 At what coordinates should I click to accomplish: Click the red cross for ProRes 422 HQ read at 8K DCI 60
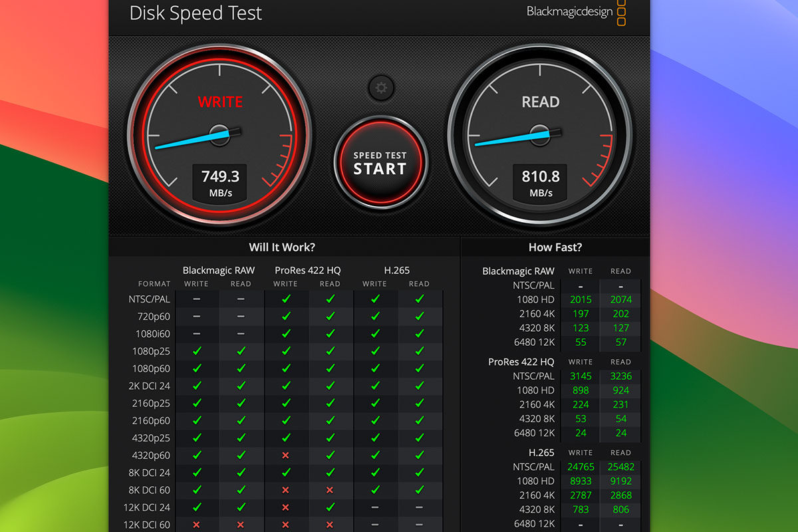[x=330, y=489]
